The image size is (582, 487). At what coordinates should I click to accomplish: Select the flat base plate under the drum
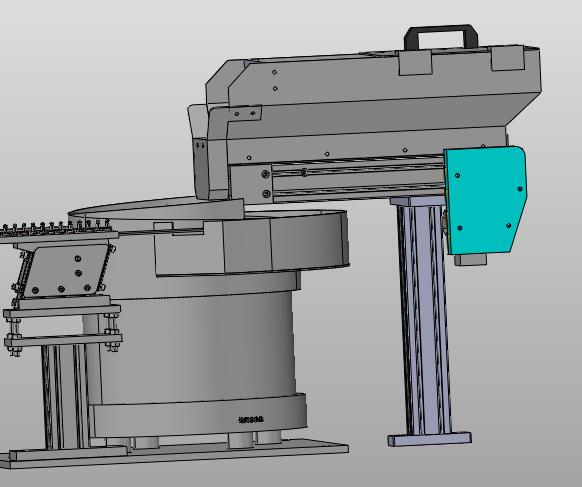(174, 453)
